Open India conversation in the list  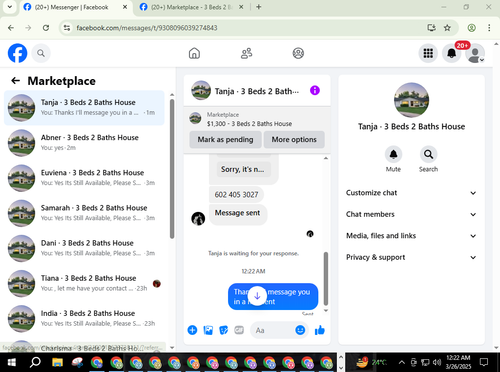(x=84, y=319)
